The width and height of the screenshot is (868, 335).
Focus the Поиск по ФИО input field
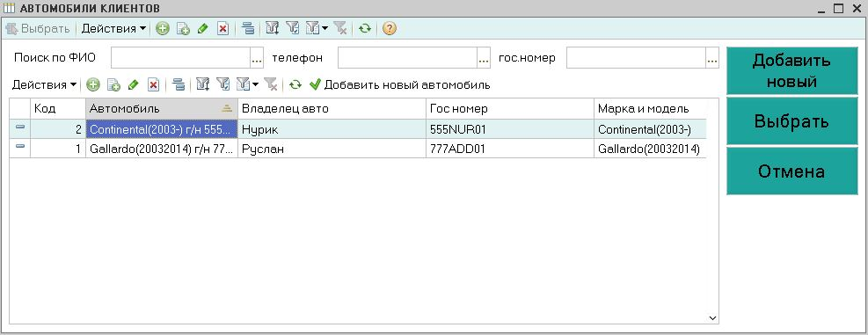pyautogui.click(x=181, y=57)
